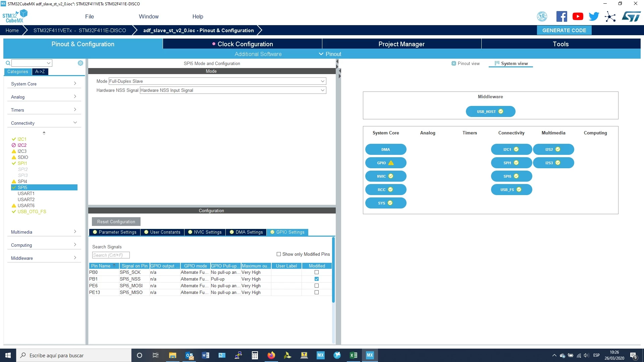Launch Excel from the Windows taskbar
Viewport: 644px width, 362px height.
coord(354,355)
